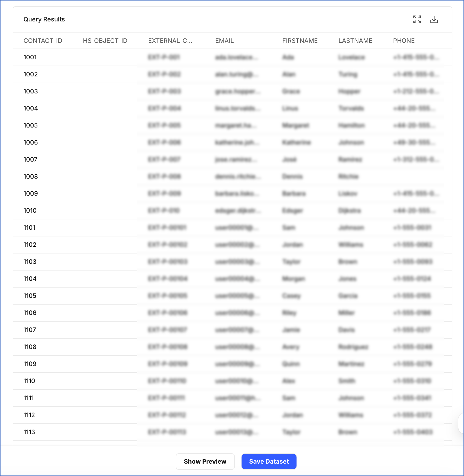This screenshot has width=464, height=476.
Task: Click the Query Results panel title
Action: pos(44,19)
